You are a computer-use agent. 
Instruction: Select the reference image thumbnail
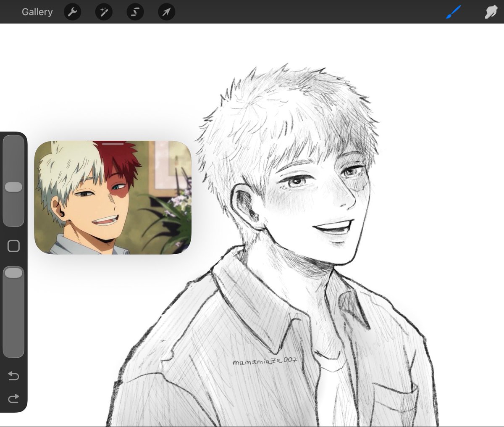point(113,198)
